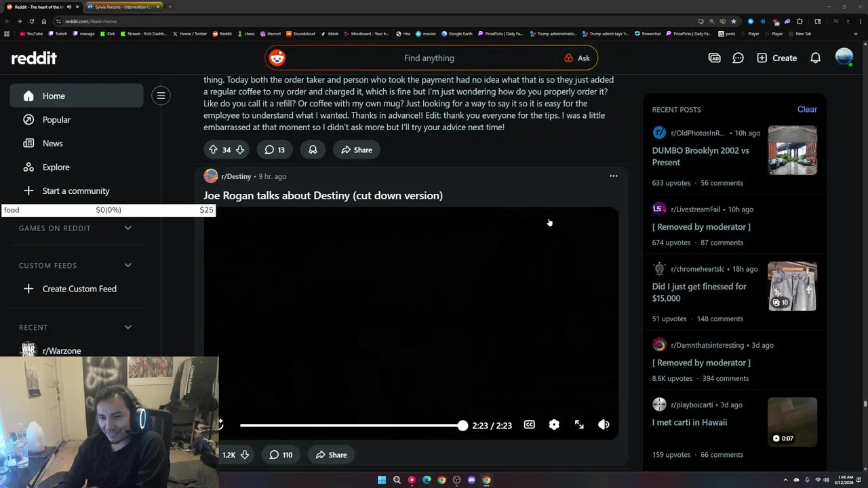Select Explore in the left sidebar

pos(76,167)
